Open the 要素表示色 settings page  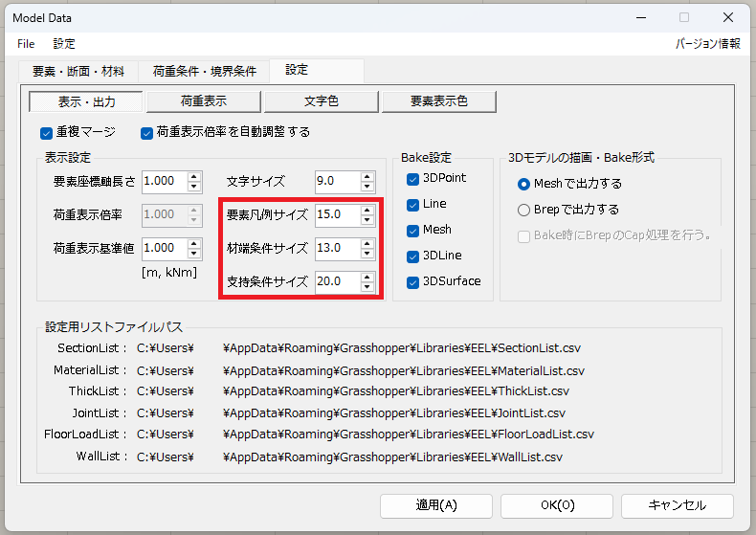pyautogui.click(x=438, y=101)
